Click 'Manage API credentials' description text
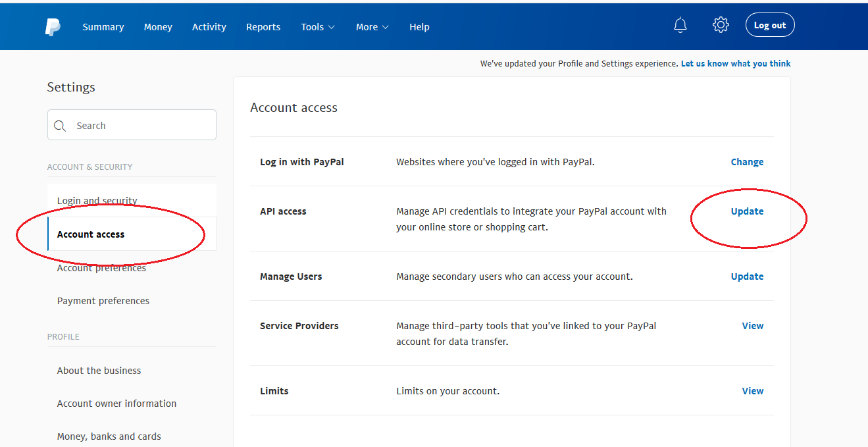 (x=532, y=219)
